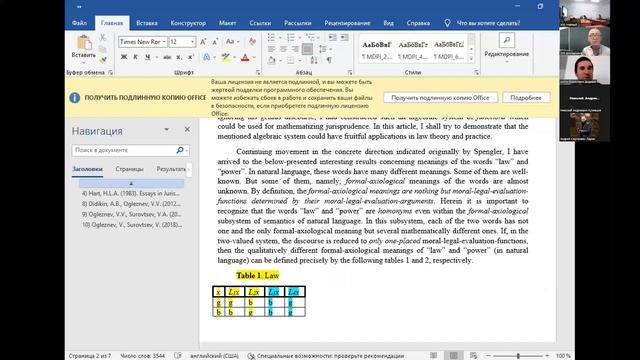The image size is (640, 360).
Task: Close the Навигация pane
Action: [x=187, y=129]
